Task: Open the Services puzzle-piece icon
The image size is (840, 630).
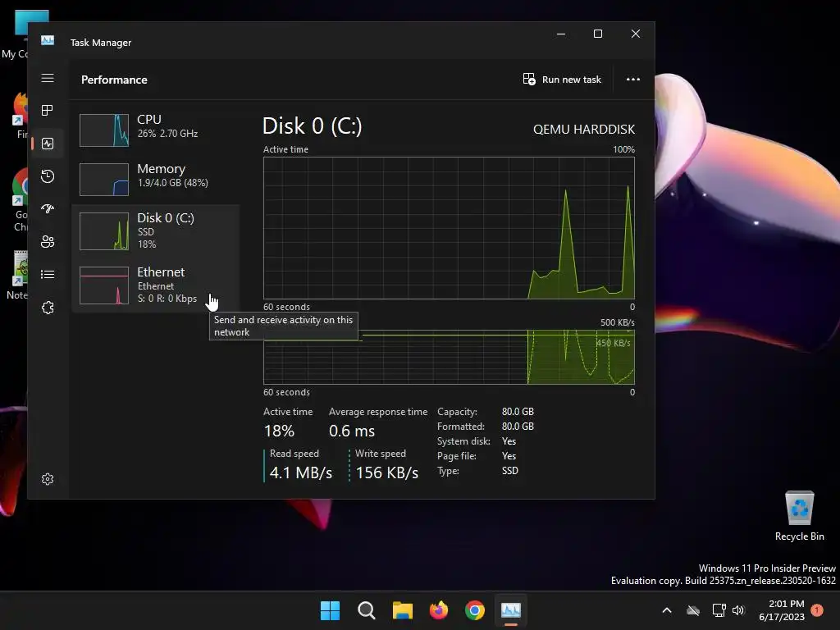Action: (x=48, y=308)
